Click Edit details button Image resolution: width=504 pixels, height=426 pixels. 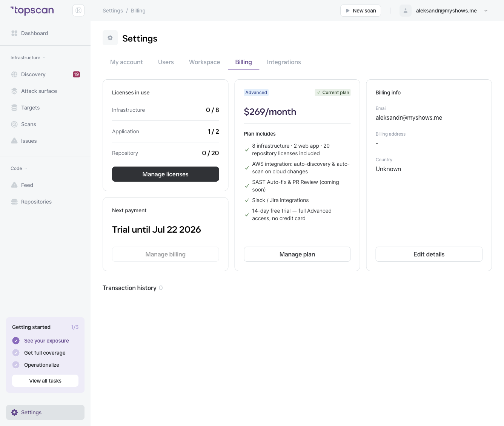[x=429, y=254]
